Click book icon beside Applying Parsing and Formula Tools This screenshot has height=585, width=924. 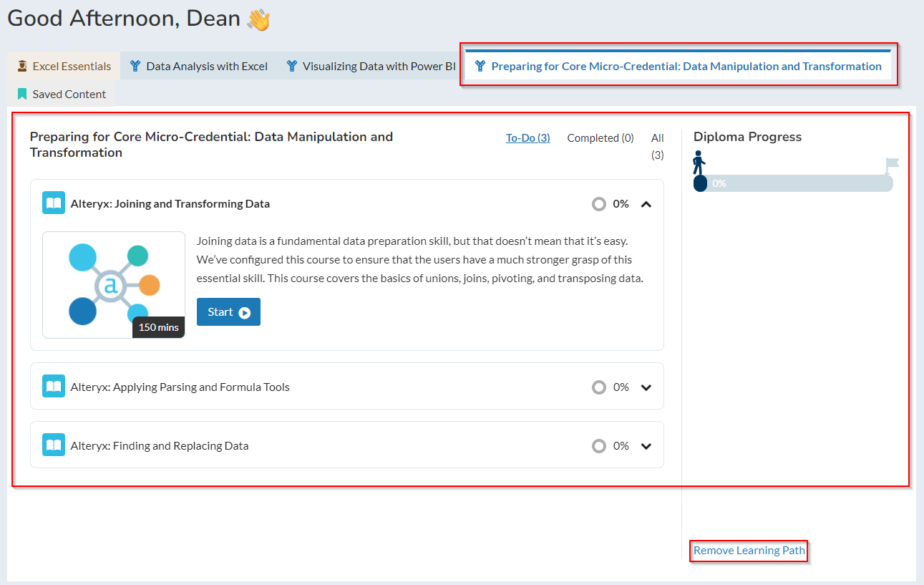tap(54, 387)
